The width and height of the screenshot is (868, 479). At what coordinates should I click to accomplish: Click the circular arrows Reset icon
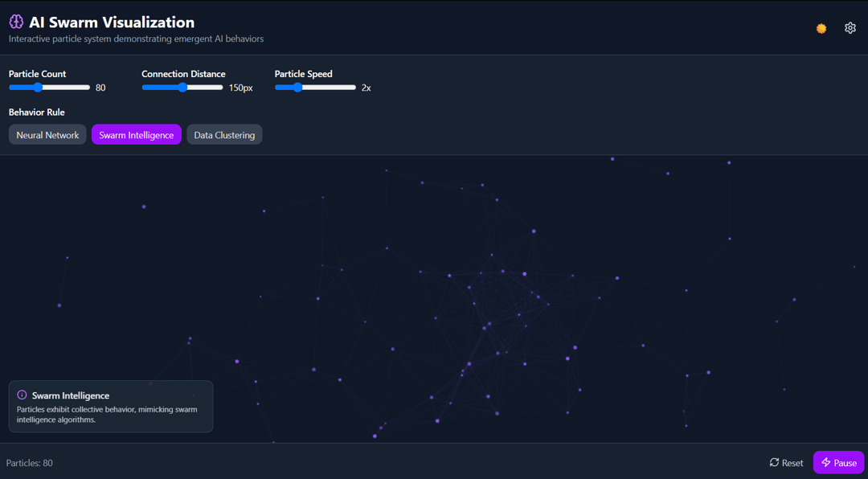coord(775,462)
